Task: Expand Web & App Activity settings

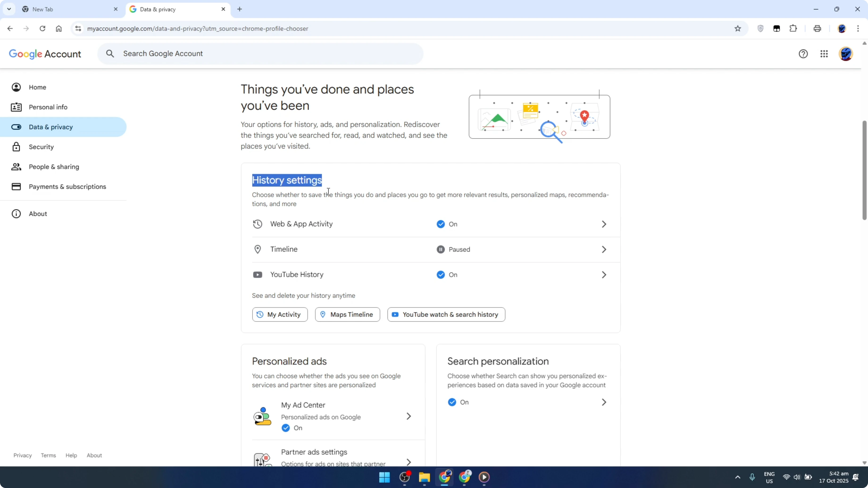Action: (x=604, y=224)
